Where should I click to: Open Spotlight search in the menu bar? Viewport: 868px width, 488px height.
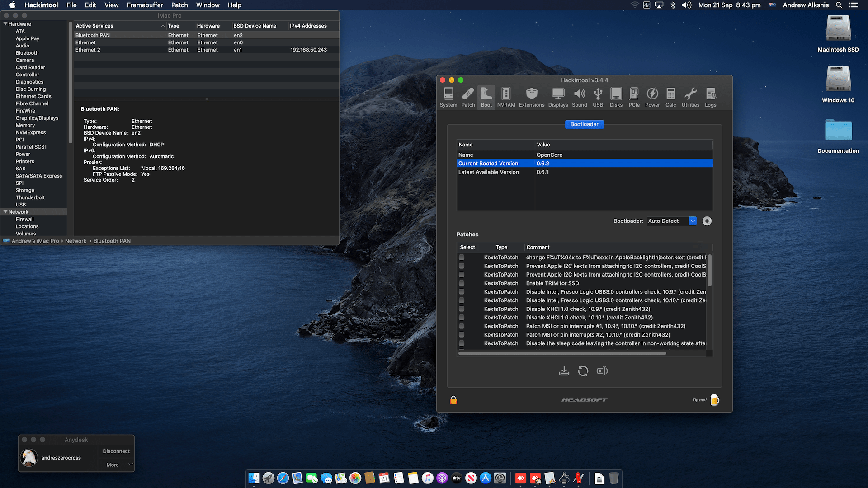click(839, 5)
